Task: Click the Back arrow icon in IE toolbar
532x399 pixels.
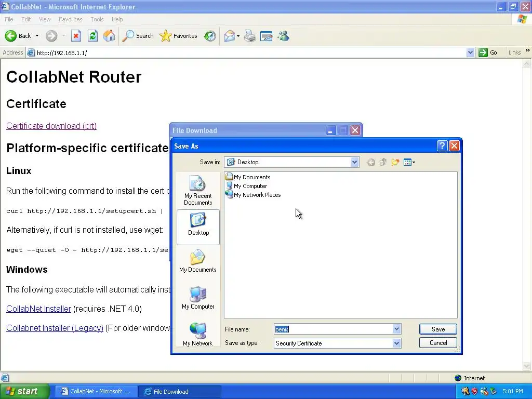Action: [11, 36]
